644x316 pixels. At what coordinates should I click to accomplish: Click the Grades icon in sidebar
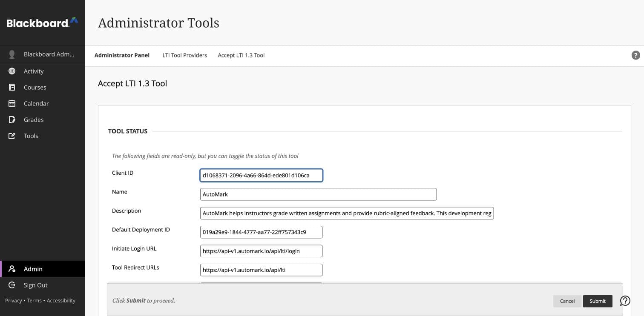[12, 120]
